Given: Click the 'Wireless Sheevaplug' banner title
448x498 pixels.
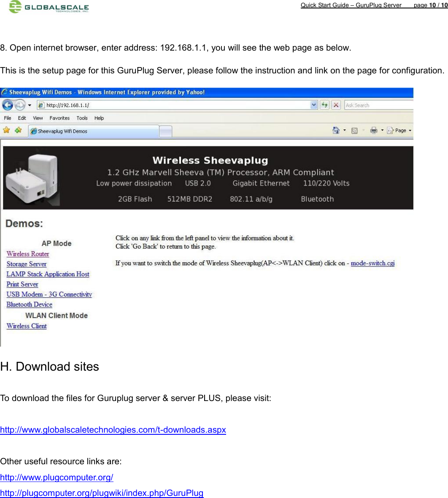Looking at the screenshot, I should click(x=210, y=160).
